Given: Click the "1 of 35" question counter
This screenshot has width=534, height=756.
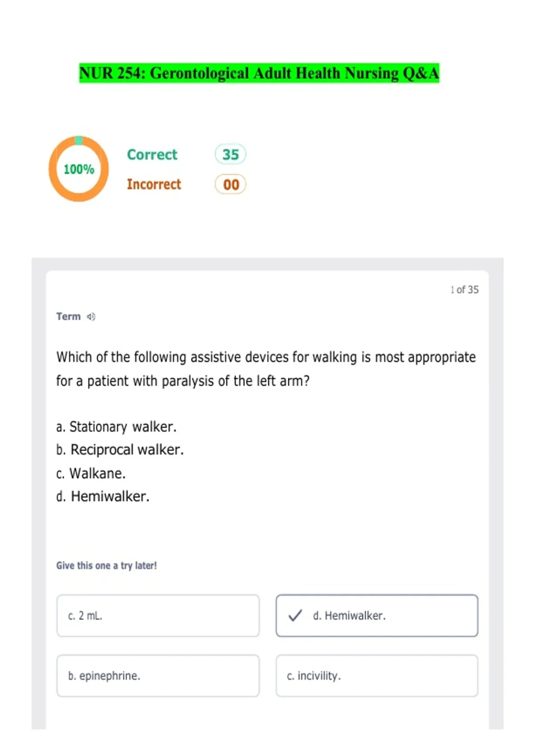Looking at the screenshot, I should [x=465, y=290].
